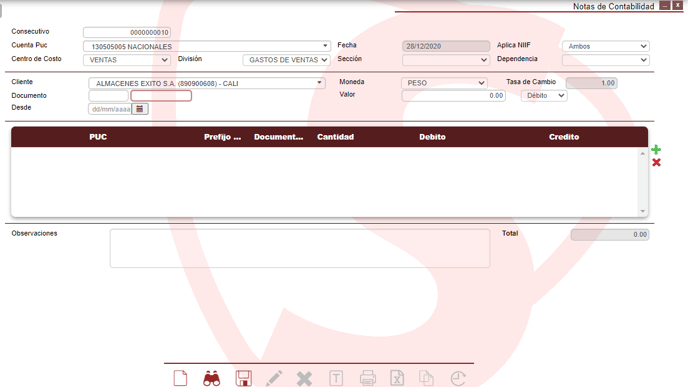Edit the record with the pencil icon
Image resolution: width=688 pixels, height=387 pixels.
pos(274,378)
